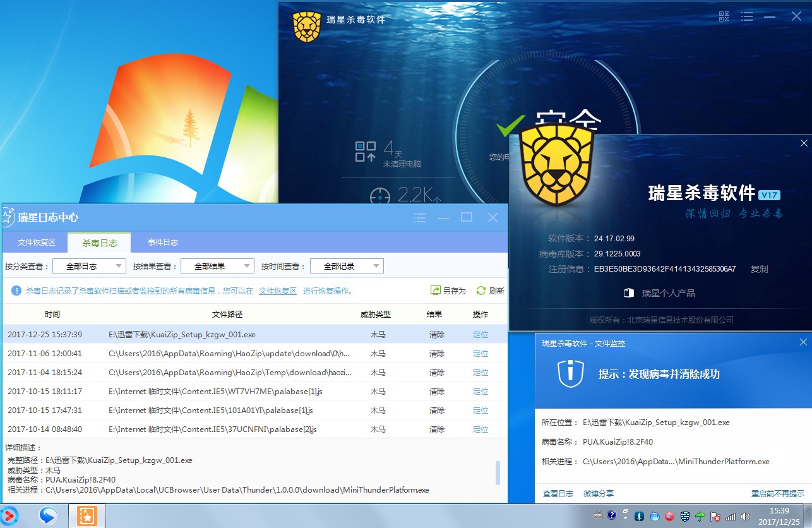The image size is (812, 528).
Task: Click 定位 for the 2017-10-15 18:11:17 entry
Action: coord(481,392)
